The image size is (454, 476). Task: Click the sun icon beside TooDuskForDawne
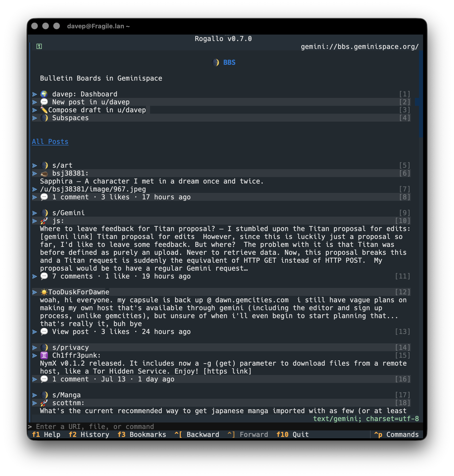44,292
